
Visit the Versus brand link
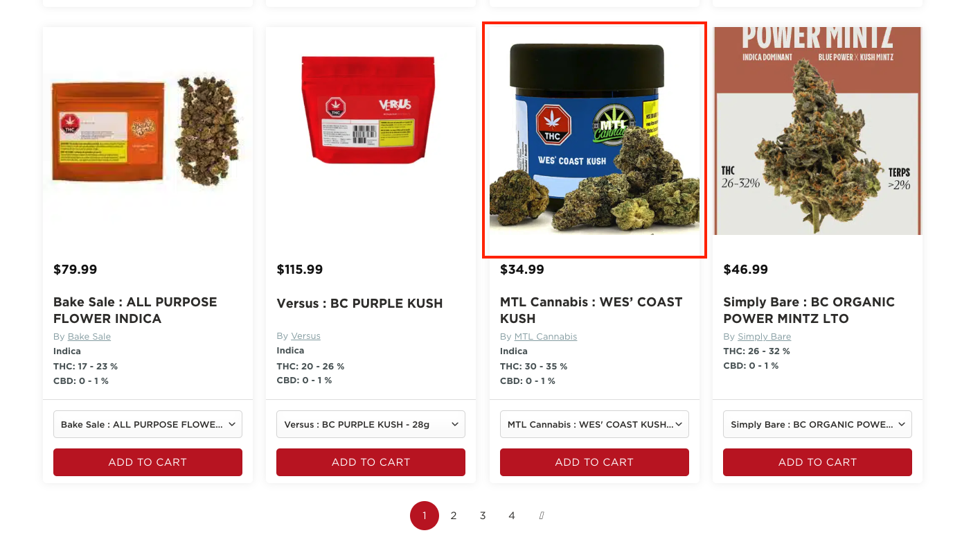pos(305,336)
